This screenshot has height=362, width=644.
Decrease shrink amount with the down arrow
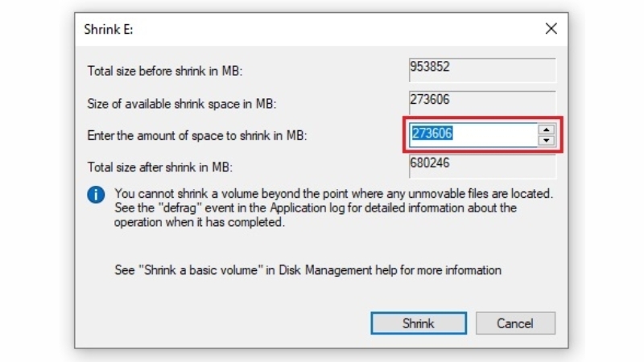click(x=547, y=141)
